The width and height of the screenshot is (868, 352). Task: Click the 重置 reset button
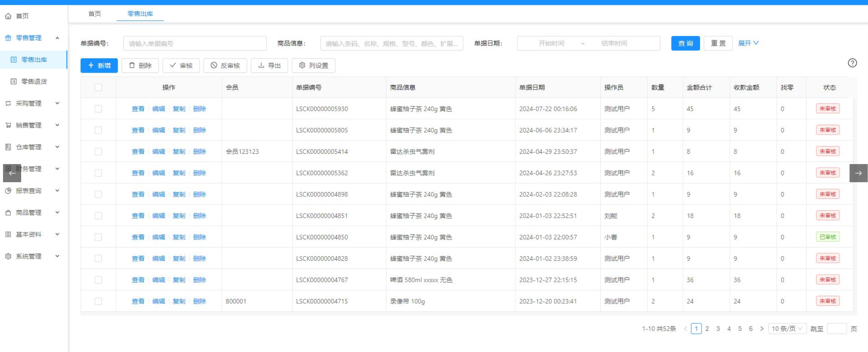click(718, 44)
